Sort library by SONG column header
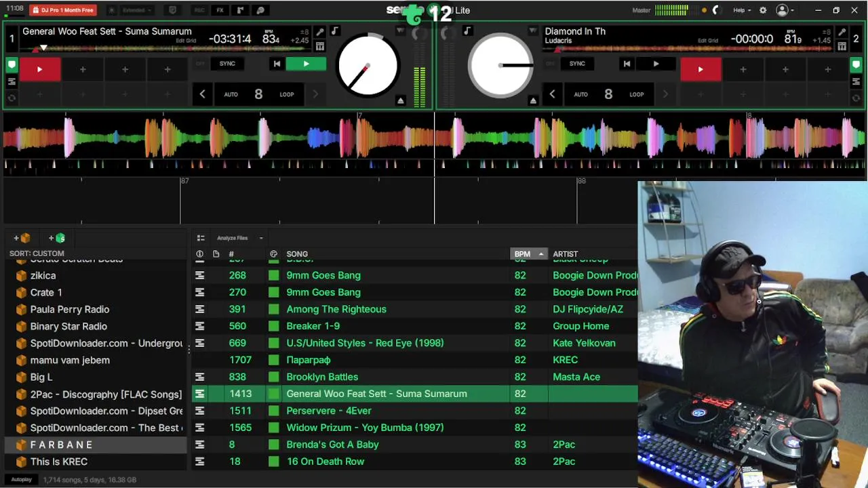 point(297,254)
